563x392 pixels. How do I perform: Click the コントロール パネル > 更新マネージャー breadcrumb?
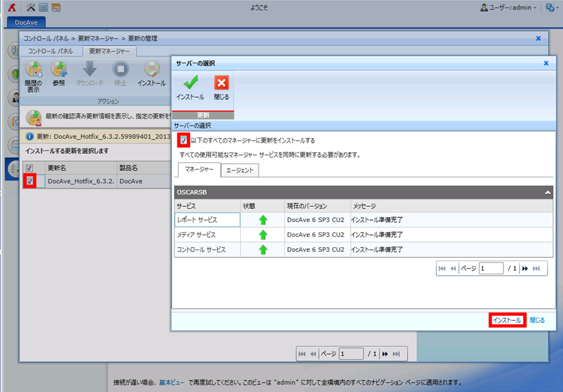pos(71,39)
